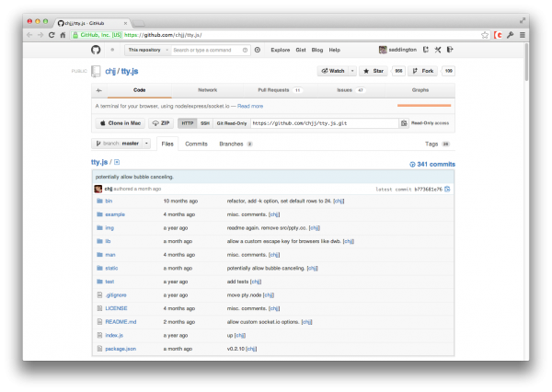Viewport: 552px width, 392px height.
Task: Open account settings tools icon
Action: (x=438, y=50)
